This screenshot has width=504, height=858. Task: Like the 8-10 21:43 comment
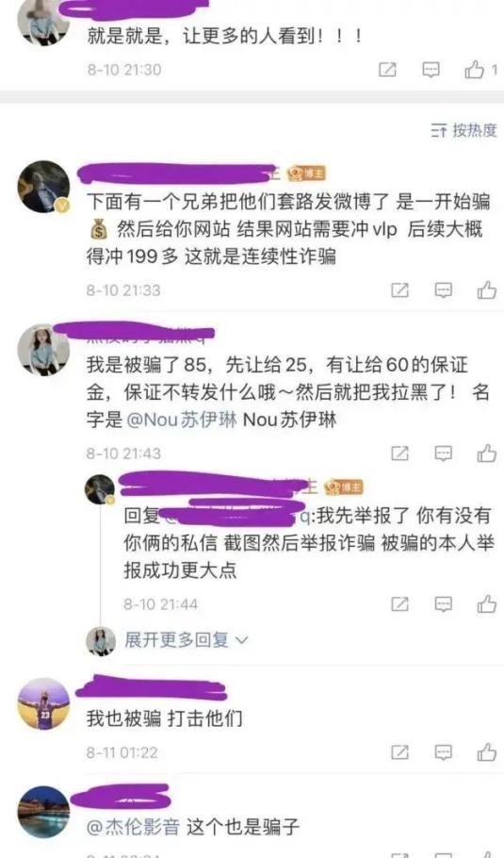pos(486,454)
